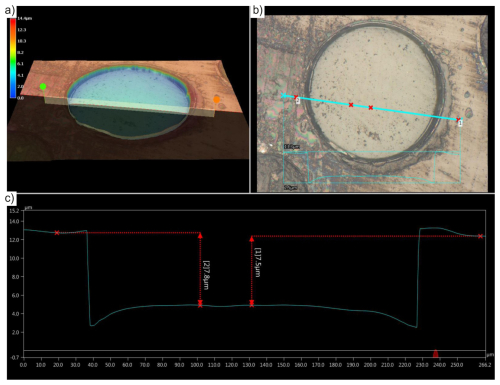Click bottom red X of the 7.5µm measurement
500x385 pixels.
[x=252, y=305]
